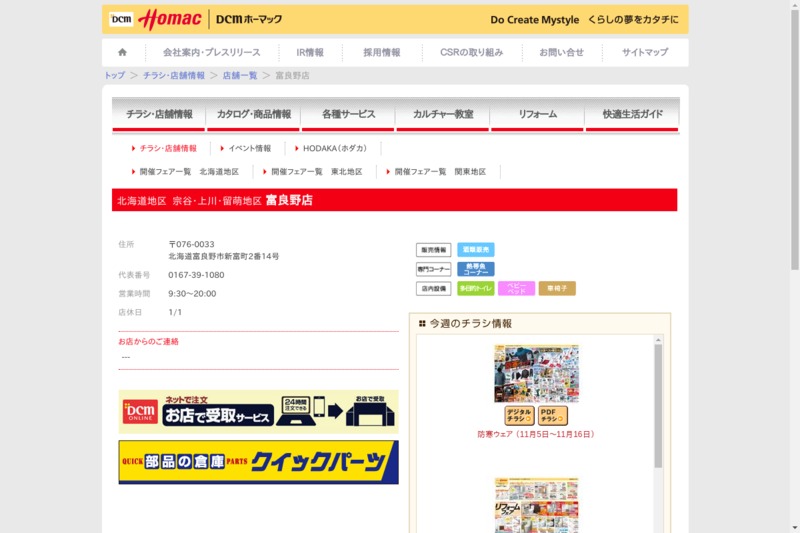Open リフォーム flyer thumbnail
This screenshot has height=533, width=800.
[x=536, y=505]
